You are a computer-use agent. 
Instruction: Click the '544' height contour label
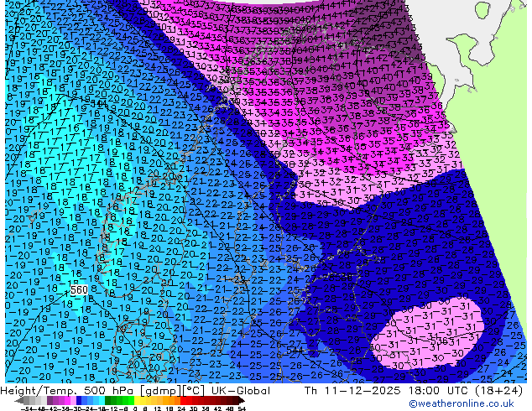coord(295,350)
